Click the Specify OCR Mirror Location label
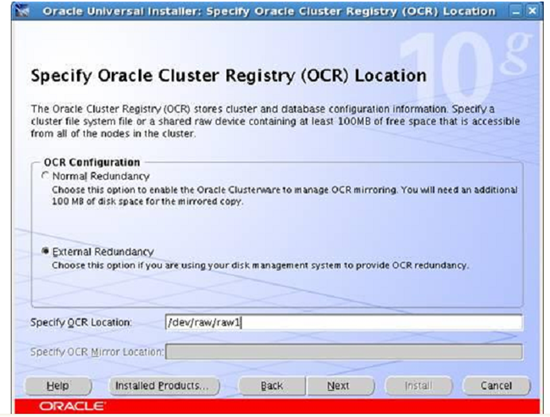The image size is (550, 417). tap(97, 352)
